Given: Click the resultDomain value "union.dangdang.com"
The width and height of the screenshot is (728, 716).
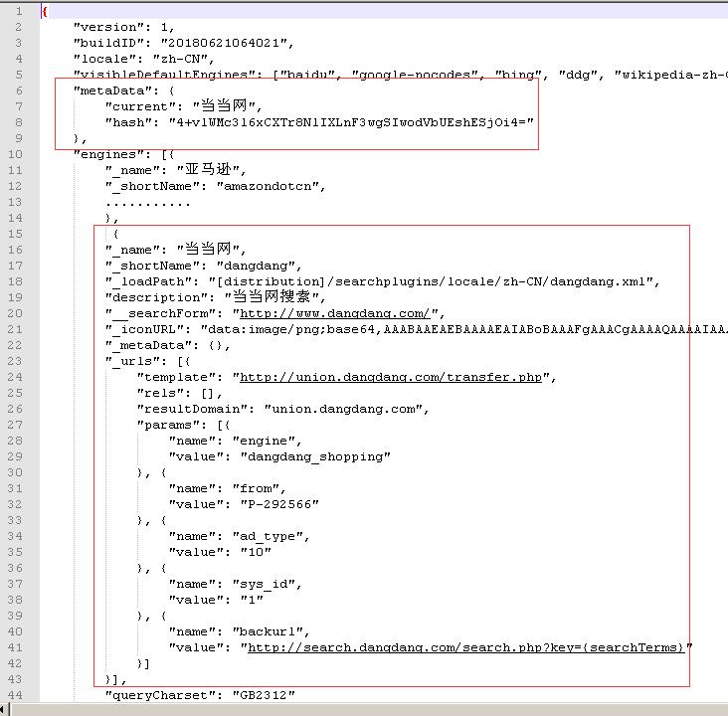Looking at the screenshot, I should 343,409.
